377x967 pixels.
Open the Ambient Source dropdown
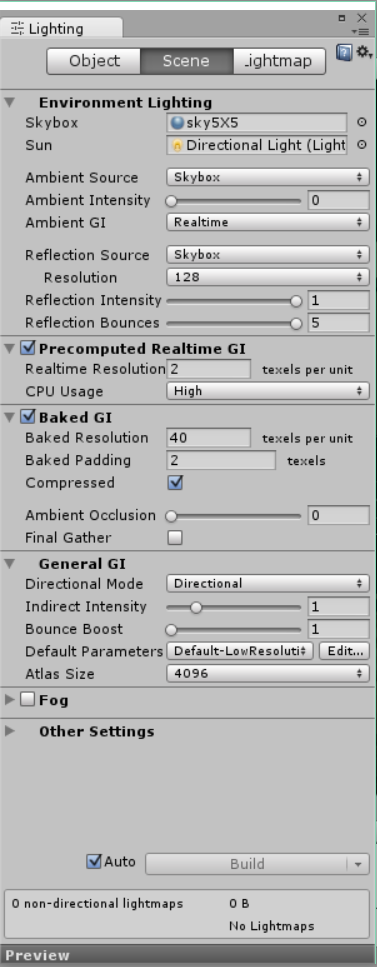[x=268, y=178]
